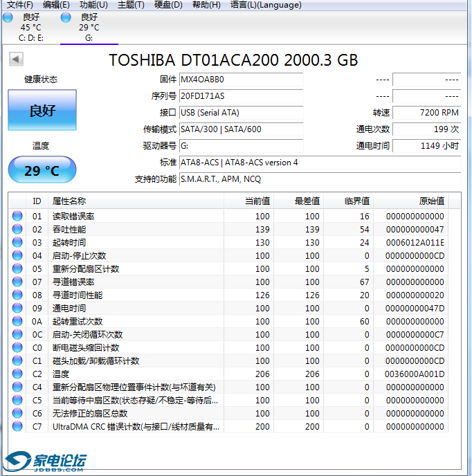Screen dimensions: 472x476
Task: Click the 临界值 column header
Action: [348, 201]
